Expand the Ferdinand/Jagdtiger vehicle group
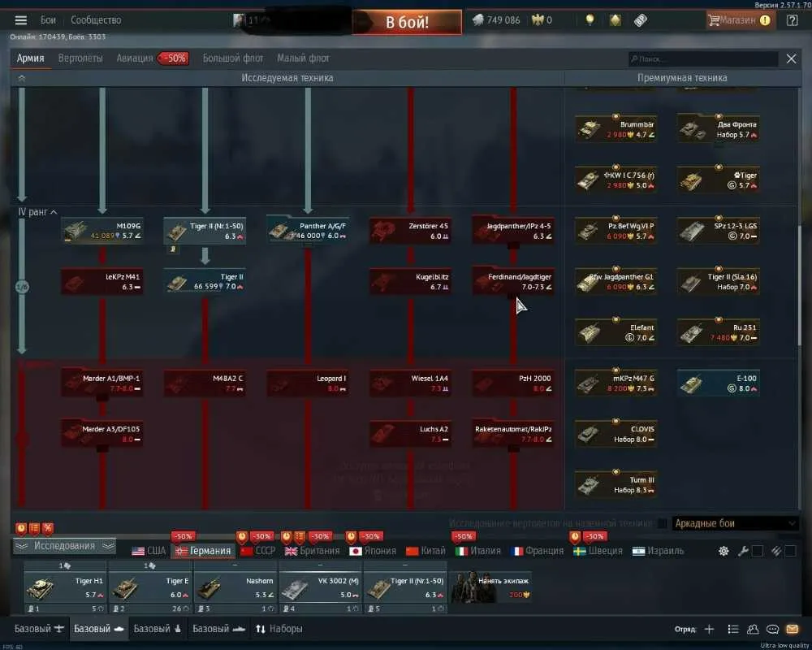The image size is (812, 650). pyautogui.click(x=513, y=281)
